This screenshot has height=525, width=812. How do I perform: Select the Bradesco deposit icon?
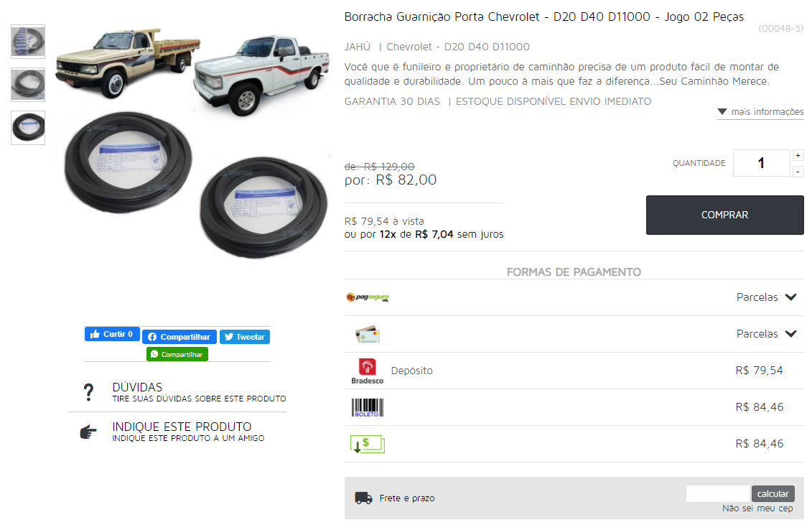(367, 371)
